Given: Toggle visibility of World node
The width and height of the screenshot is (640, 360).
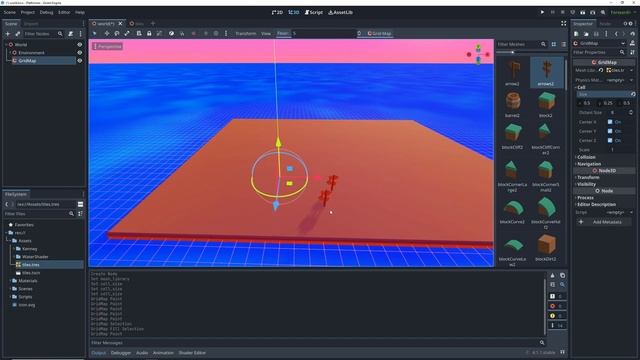Looking at the screenshot, I should pyautogui.click(x=80, y=44).
